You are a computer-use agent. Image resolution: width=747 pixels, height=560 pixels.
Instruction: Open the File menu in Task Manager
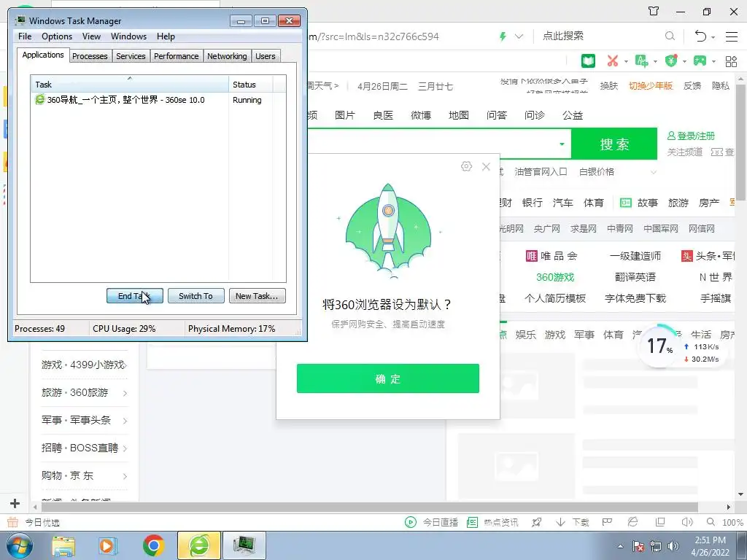pos(25,36)
